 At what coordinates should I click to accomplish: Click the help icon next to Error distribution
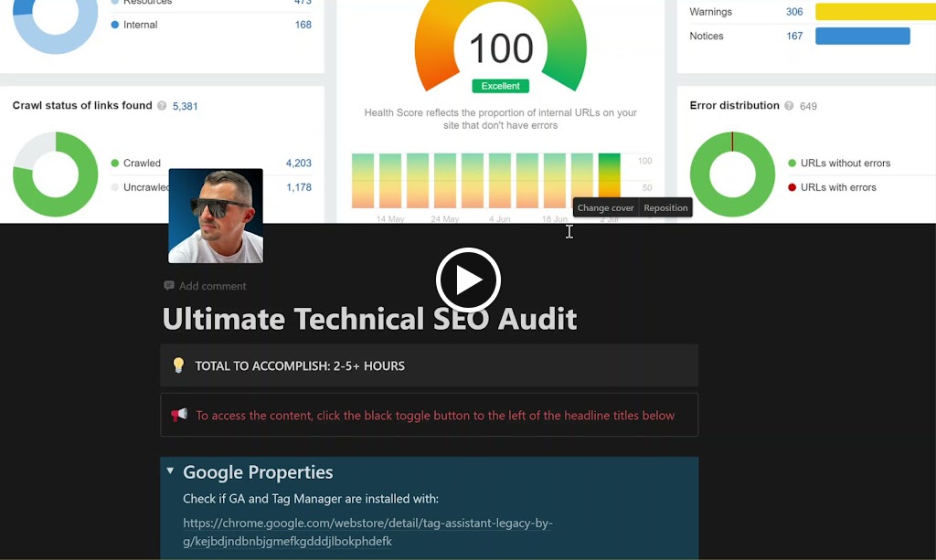789,106
